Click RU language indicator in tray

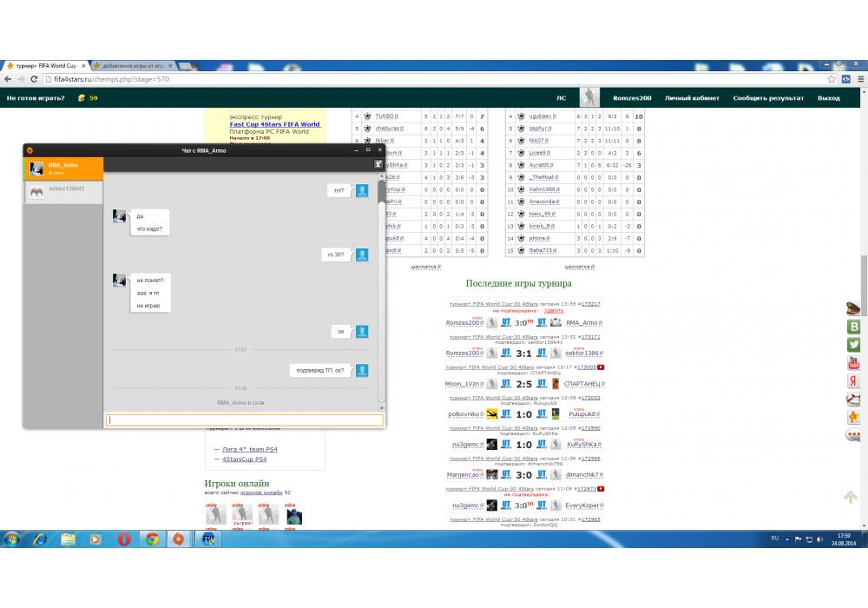774,539
